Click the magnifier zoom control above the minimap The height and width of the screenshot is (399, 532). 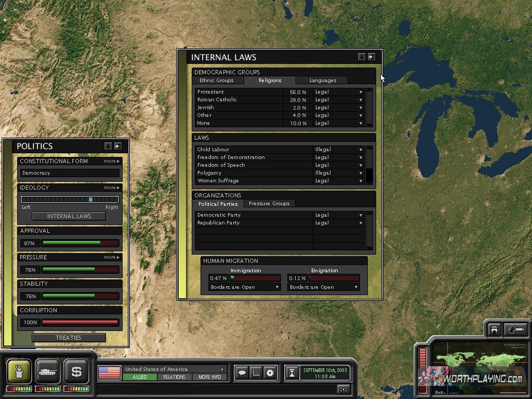[x=516, y=330]
